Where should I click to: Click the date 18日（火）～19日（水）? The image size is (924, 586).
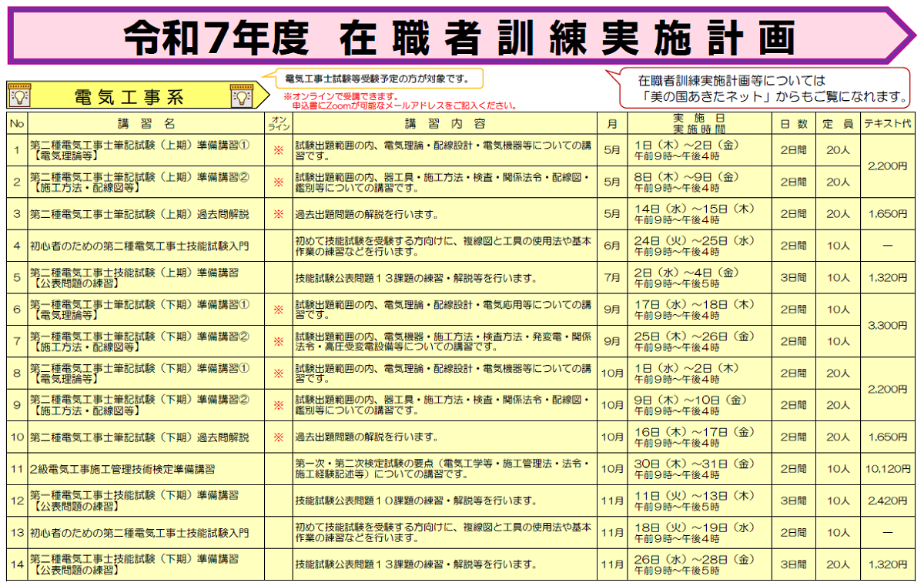tap(694, 527)
